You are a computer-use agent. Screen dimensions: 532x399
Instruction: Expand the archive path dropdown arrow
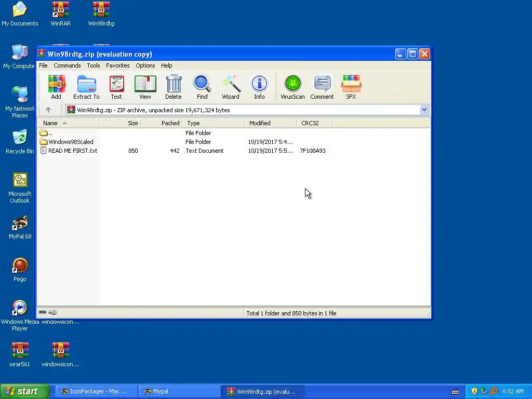[x=424, y=110]
